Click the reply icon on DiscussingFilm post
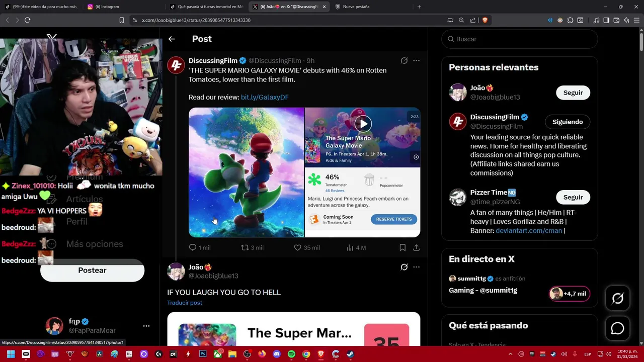Viewport: 644px width, 362px height. (192, 247)
